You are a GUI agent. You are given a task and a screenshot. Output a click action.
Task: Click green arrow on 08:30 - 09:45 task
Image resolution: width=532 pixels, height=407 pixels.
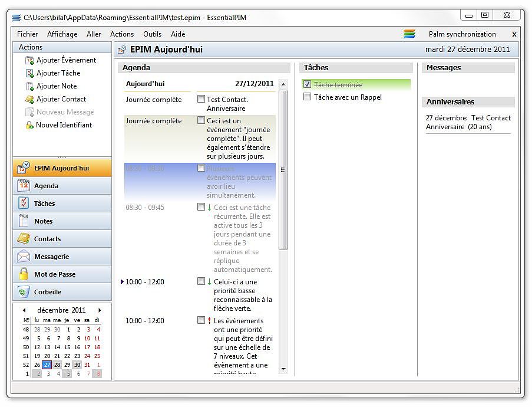tap(209, 207)
